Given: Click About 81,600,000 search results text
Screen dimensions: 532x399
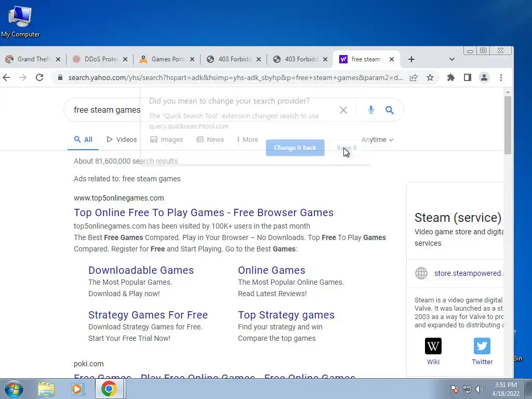Looking at the screenshot, I should pos(126,161).
